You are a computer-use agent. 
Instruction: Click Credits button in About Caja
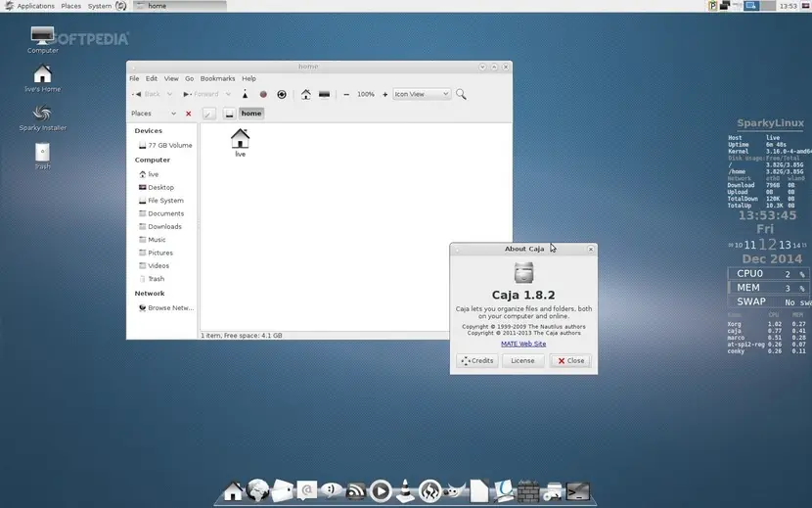[x=477, y=361]
